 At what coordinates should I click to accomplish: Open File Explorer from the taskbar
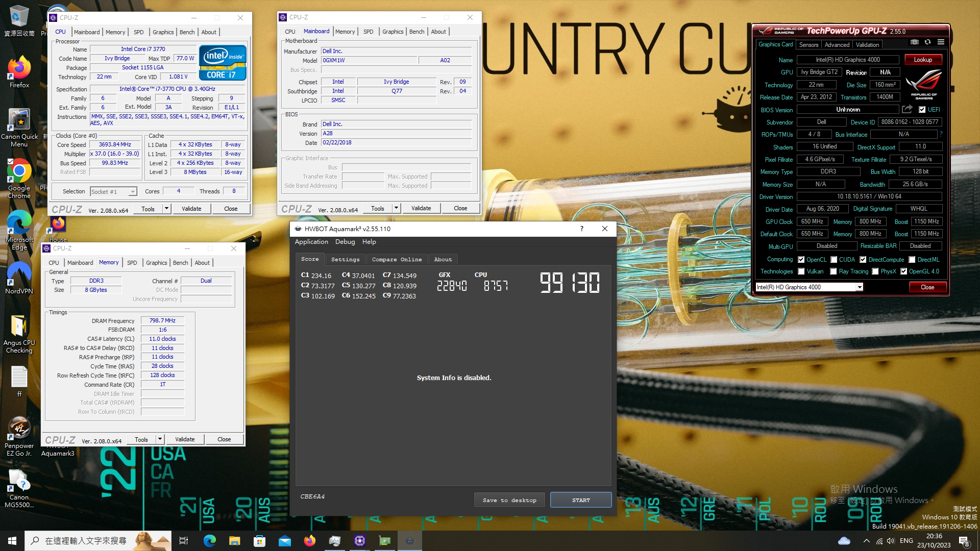[x=234, y=541]
